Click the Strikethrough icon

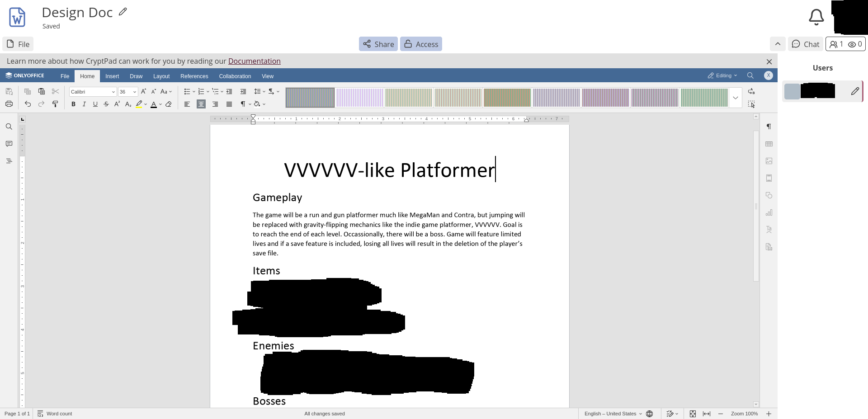click(106, 104)
